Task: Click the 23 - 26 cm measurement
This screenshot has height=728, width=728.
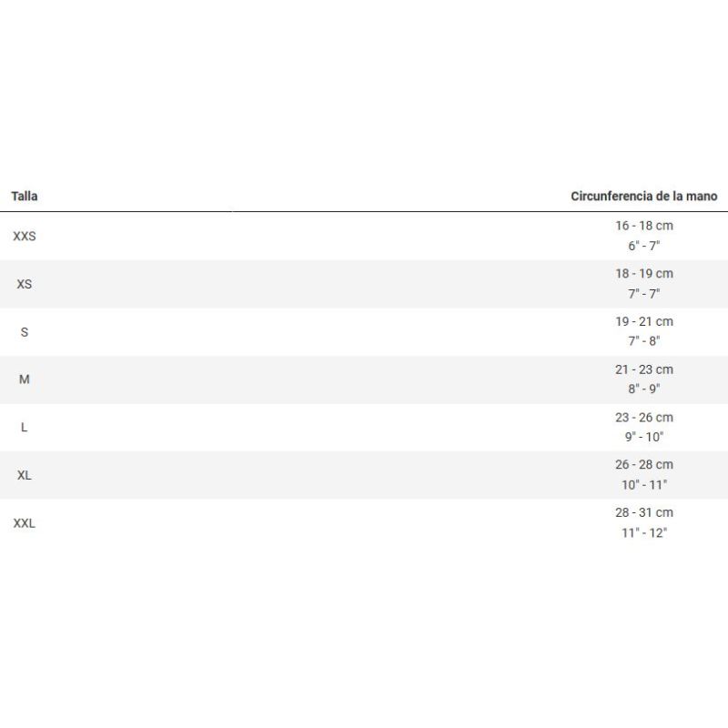Action: click(644, 418)
